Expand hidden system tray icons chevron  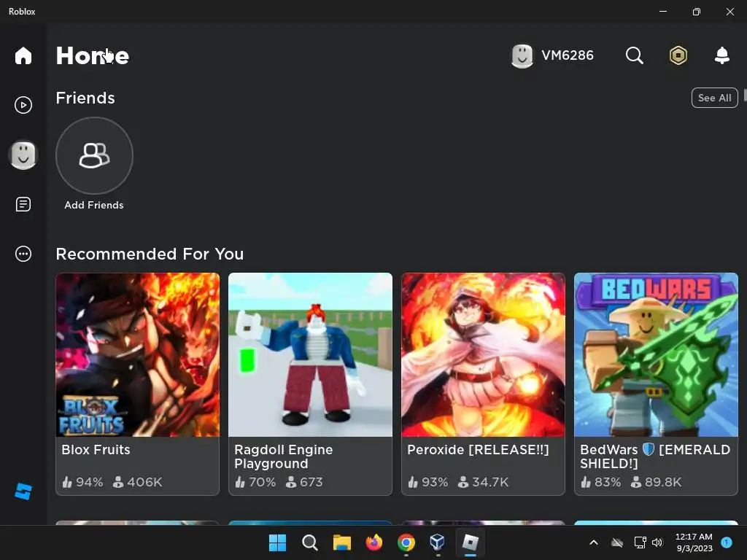(x=594, y=542)
